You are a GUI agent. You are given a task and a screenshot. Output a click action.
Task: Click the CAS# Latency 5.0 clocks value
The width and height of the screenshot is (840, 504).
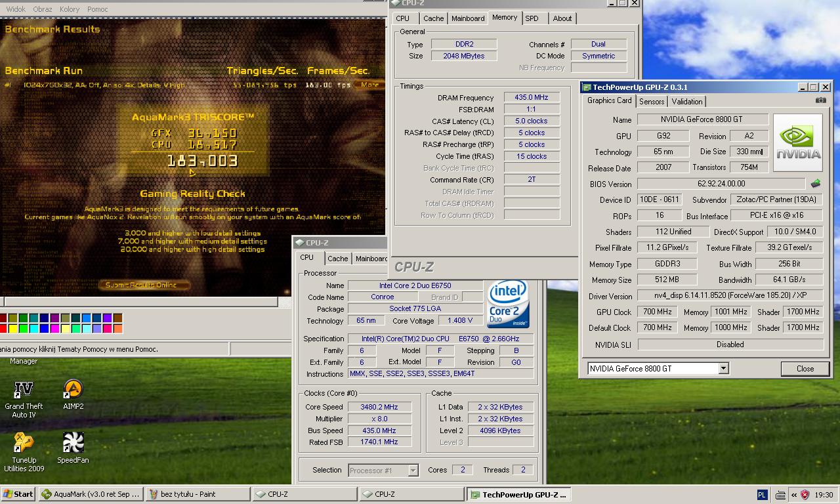click(x=532, y=121)
